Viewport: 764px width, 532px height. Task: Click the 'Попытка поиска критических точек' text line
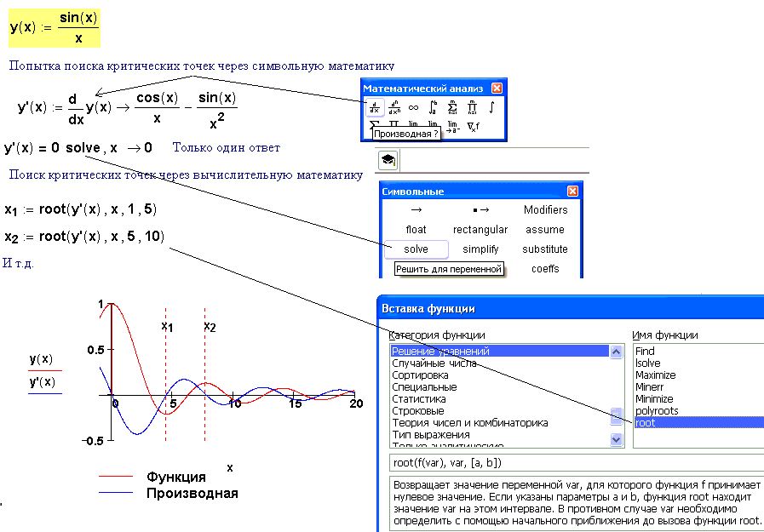point(202,66)
